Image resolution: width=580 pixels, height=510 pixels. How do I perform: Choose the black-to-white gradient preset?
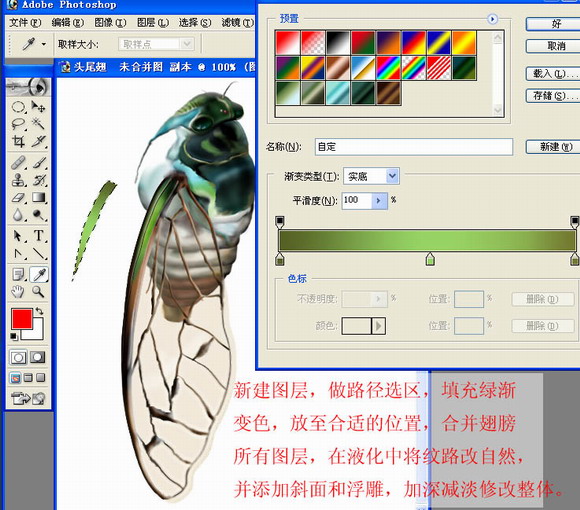[x=338, y=43]
